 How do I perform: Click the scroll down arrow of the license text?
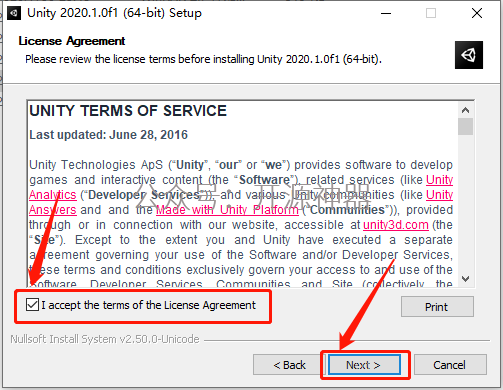(465, 279)
